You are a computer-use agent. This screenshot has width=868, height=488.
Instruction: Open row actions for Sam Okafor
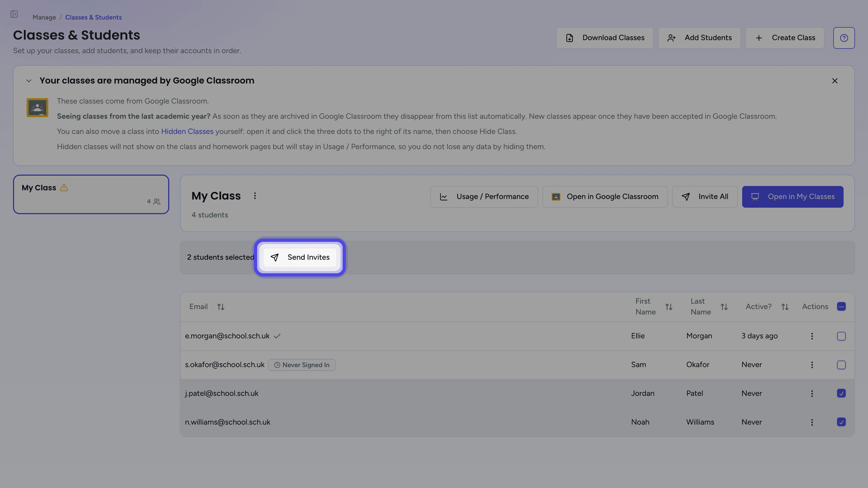pyautogui.click(x=812, y=365)
